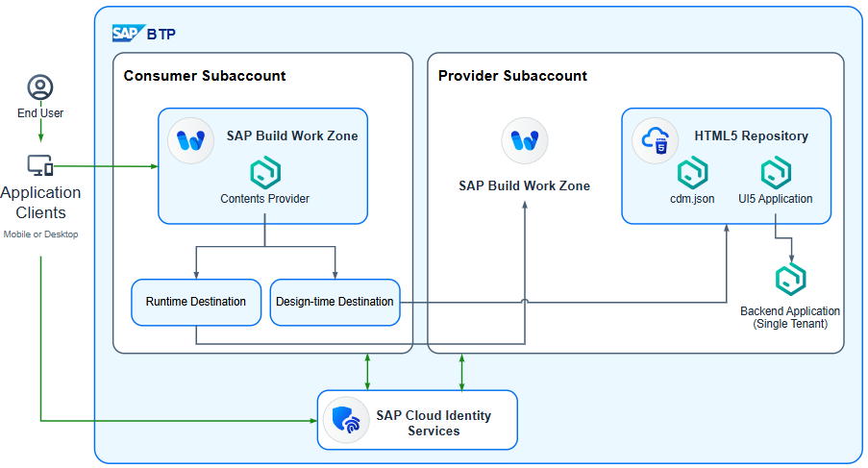Screen dimensions: 868x468
Task: Click the cdm.json hexagon icon
Action: click(x=692, y=173)
